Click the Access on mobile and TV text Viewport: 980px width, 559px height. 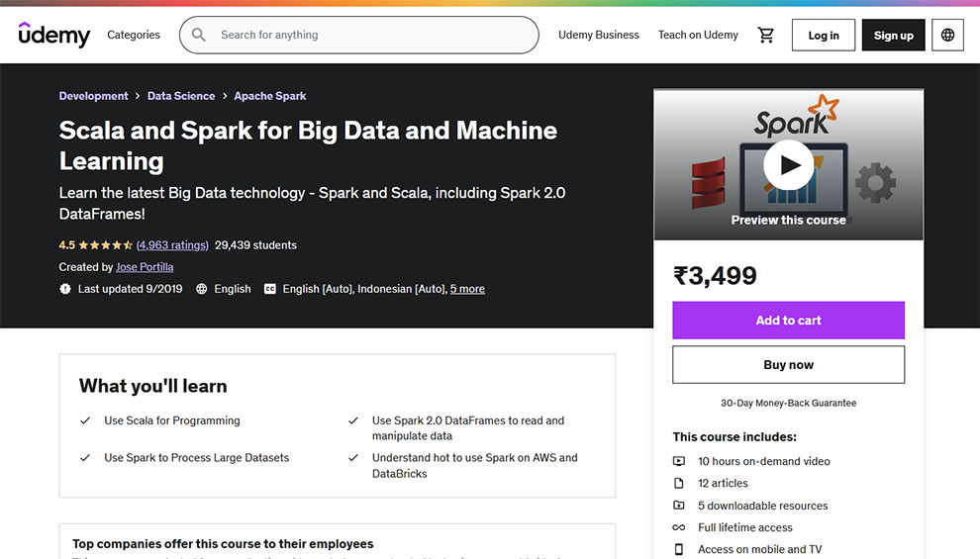(x=759, y=549)
